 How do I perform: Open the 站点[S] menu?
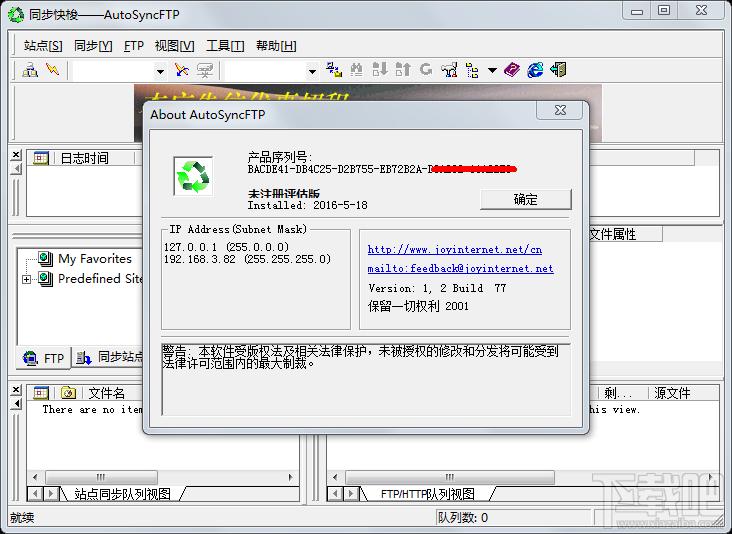[43, 45]
